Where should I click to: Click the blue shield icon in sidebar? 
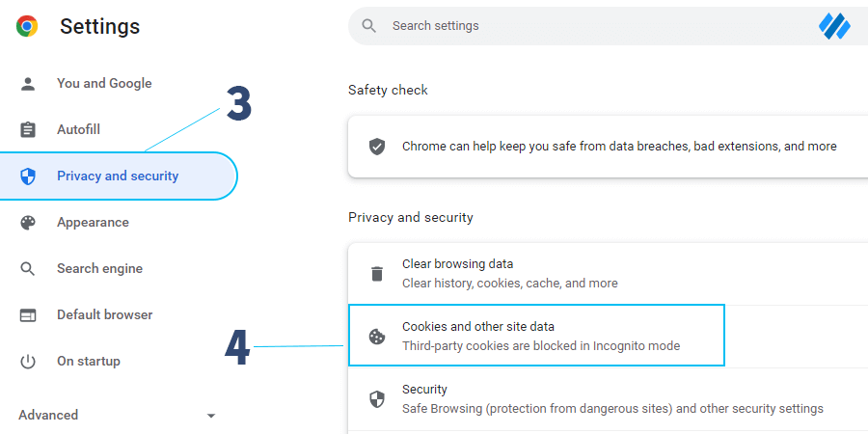point(27,176)
